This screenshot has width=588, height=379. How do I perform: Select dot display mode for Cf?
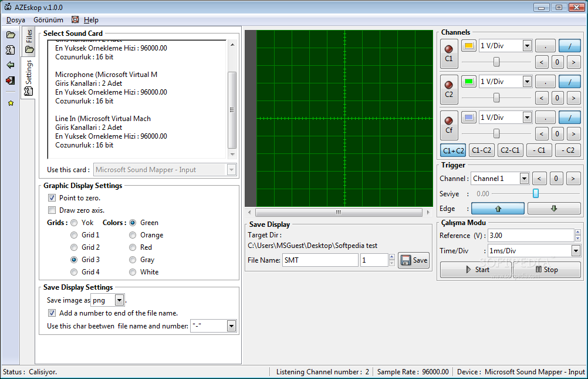point(545,117)
